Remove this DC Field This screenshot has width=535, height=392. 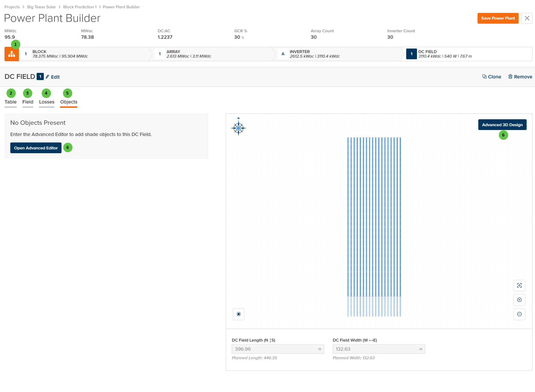pyautogui.click(x=520, y=77)
